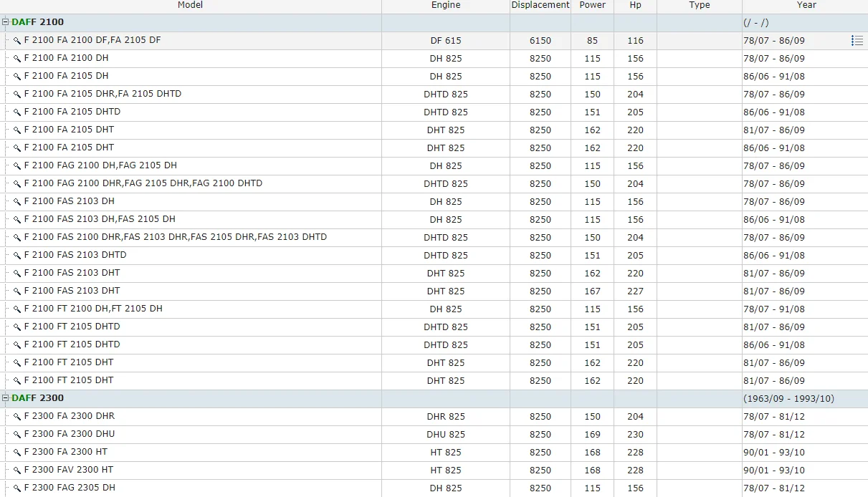
Task: Select the power value 167
Action: (592, 291)
